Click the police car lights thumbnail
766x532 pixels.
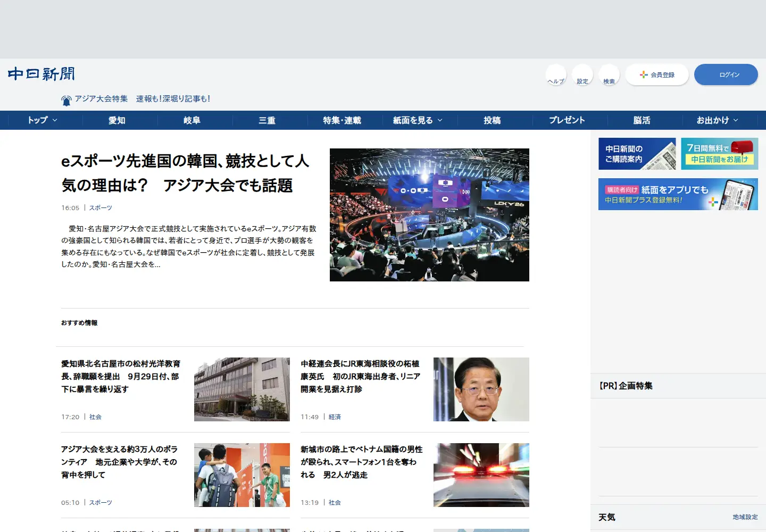point(481,475)
